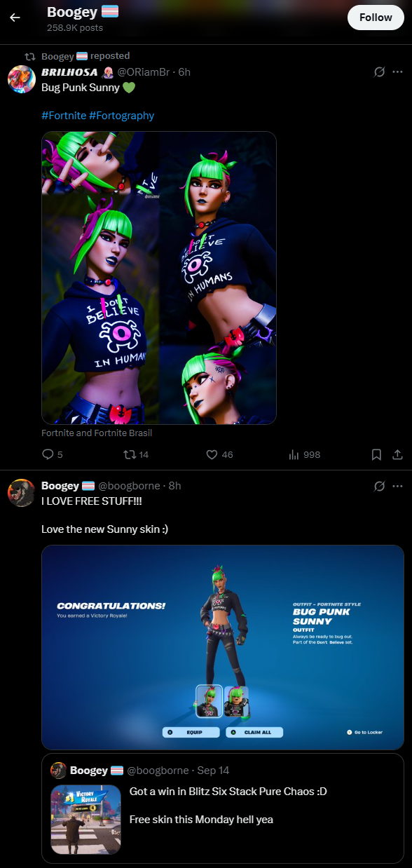Open the #Fortography hashtag
The height and width of the screenshot is (868, 412).
(122, 116)
